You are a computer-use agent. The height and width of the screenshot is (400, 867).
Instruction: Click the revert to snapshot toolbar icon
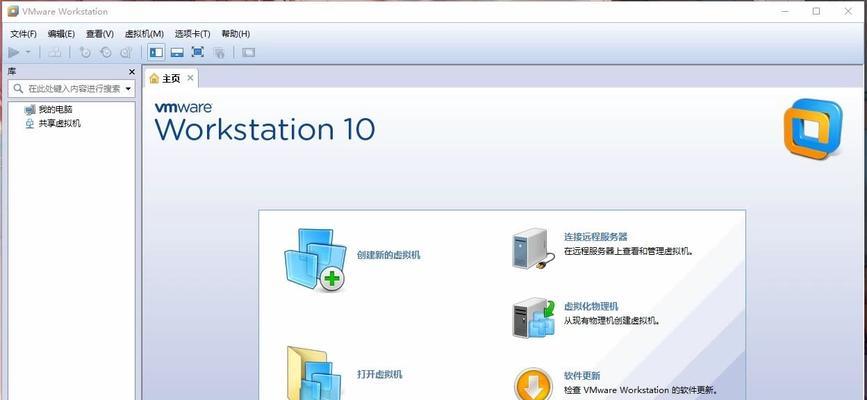[106, 53]
